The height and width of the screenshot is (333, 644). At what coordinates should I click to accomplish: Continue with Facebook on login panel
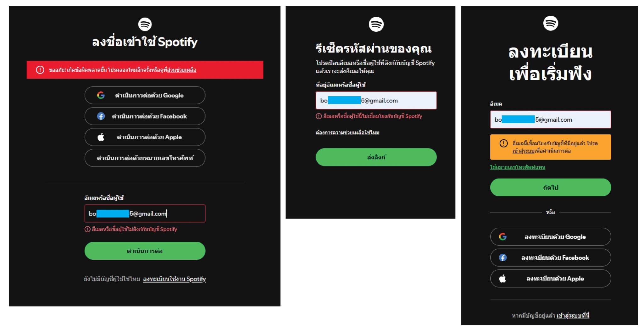(145, 116)
